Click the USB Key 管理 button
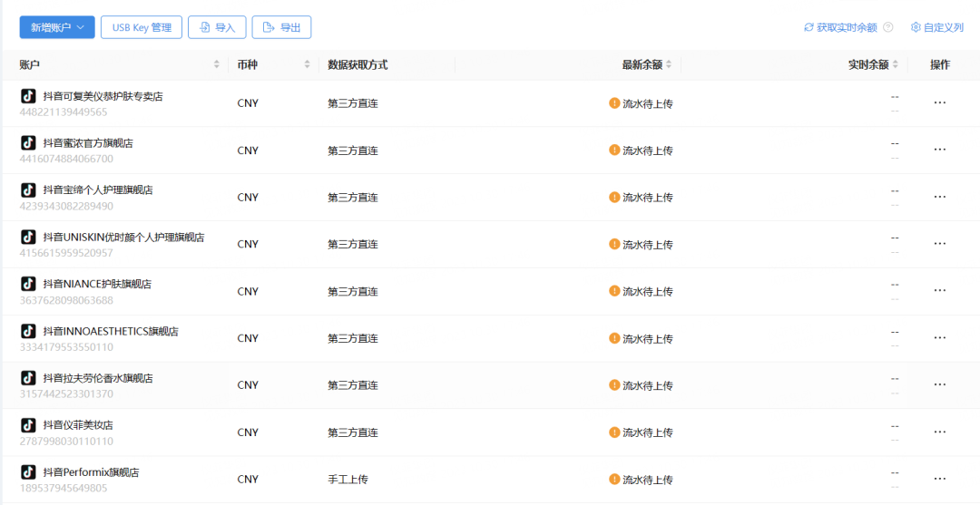This screenshot has width=980, height=505. (142, 27)
